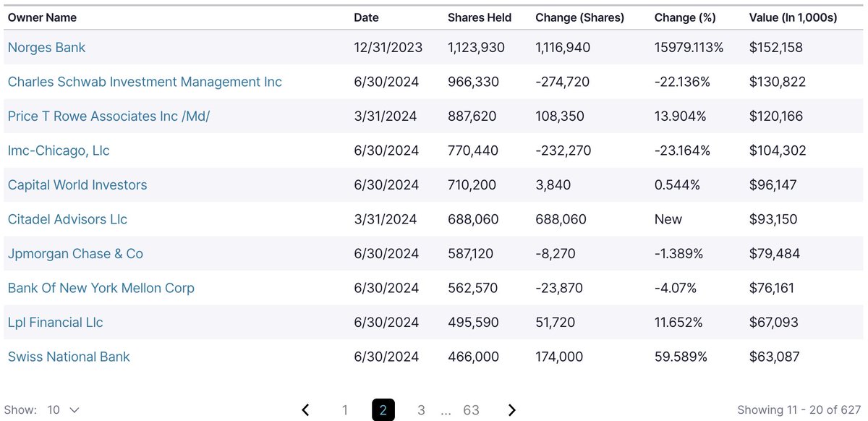Jump to last page 63
The height and width of the screenshot is (421, 868).
[x=471, y=410]
